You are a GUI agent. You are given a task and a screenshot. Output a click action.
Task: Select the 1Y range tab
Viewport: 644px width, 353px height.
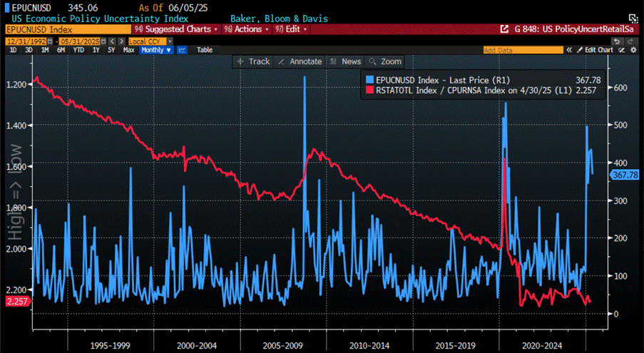click(x=96, y=50)
